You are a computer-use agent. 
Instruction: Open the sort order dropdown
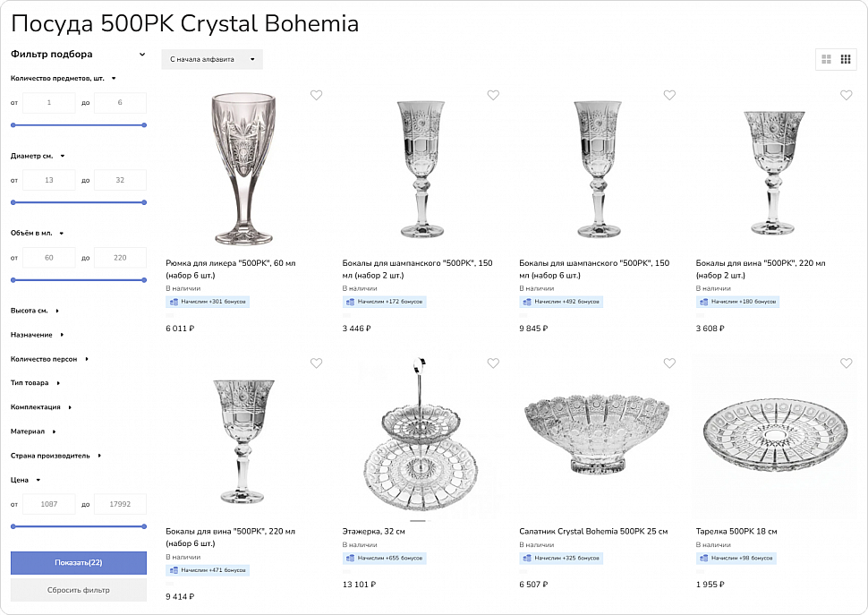(x=212, y=60)
